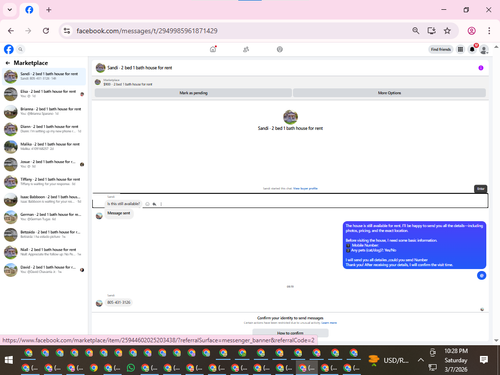This screenshot has height=375, width=500.
Task: Click the How to confirm button
Action: click(290, 333)
